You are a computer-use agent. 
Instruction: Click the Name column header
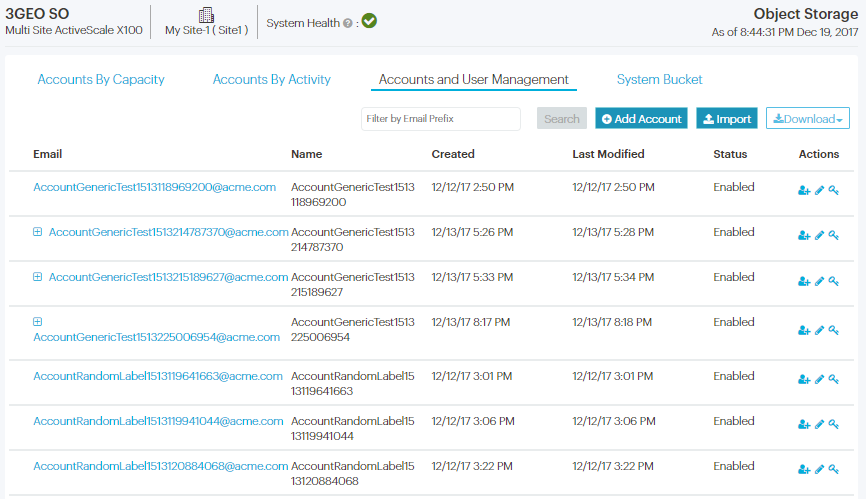[307, 154]
